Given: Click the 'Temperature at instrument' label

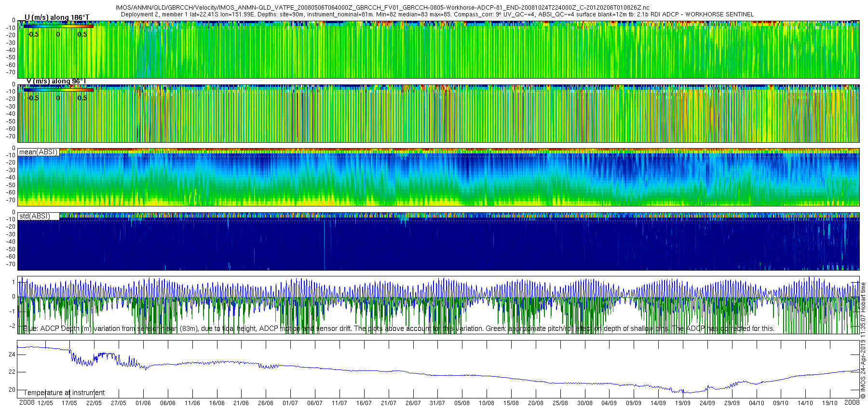Looking at the screenshot, I should pos(64,393).
